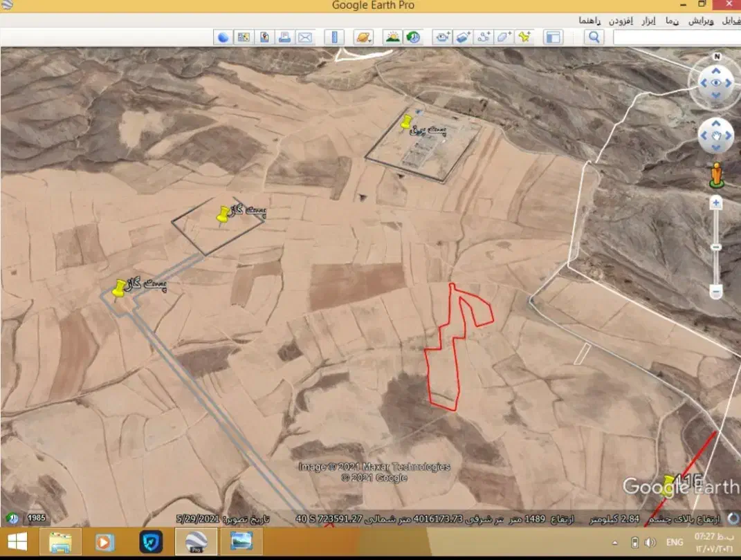This screenshot has height=560, width=741.
Task: Open File Explorer from the taskbar
Action: point(60,541)
